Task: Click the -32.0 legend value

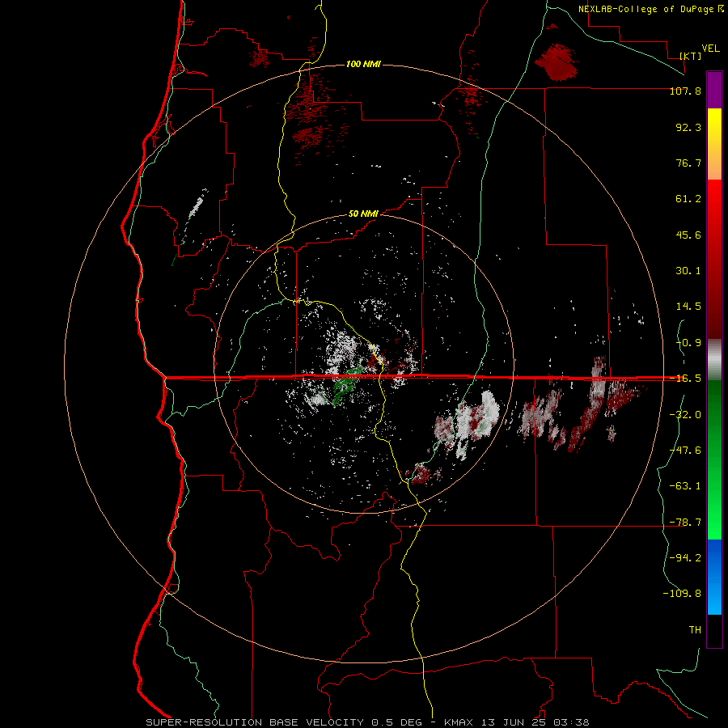Action: 685,415
